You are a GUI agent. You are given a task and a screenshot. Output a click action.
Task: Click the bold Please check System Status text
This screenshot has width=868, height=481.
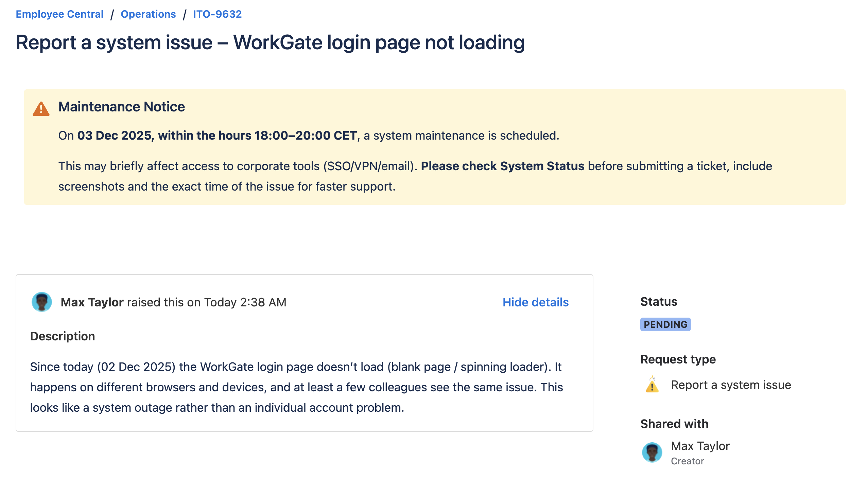coord(502,166)
